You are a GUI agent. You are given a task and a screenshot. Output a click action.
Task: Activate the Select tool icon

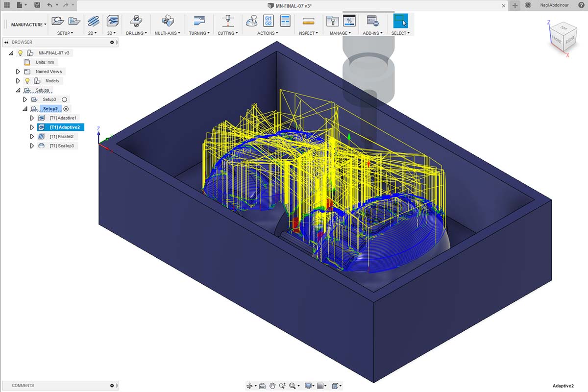[x=400, y=21]
